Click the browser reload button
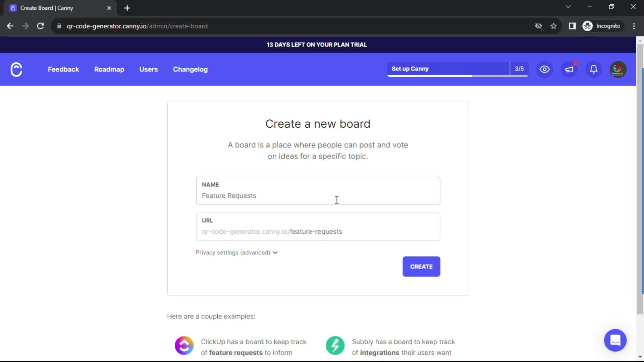Image resolution: width=644 pixels, height=362 pixels. (40, 26)
